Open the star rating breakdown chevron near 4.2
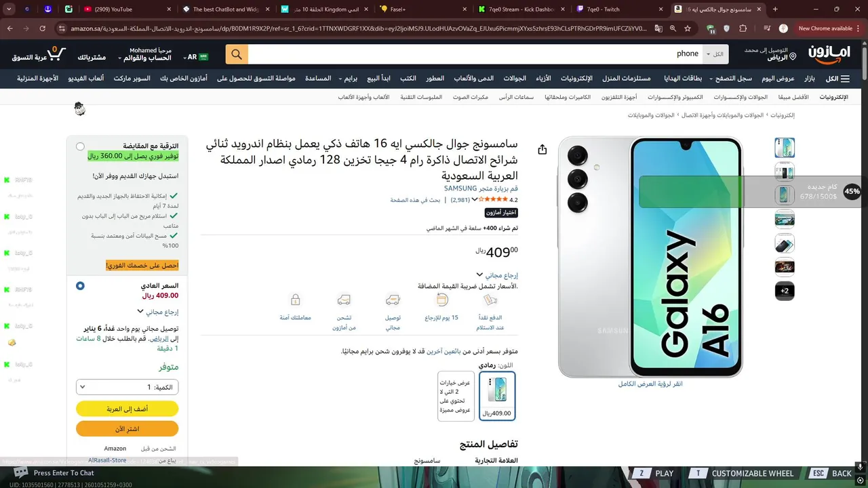The height and width of the screenshot is (488, 868). point(475,200)
